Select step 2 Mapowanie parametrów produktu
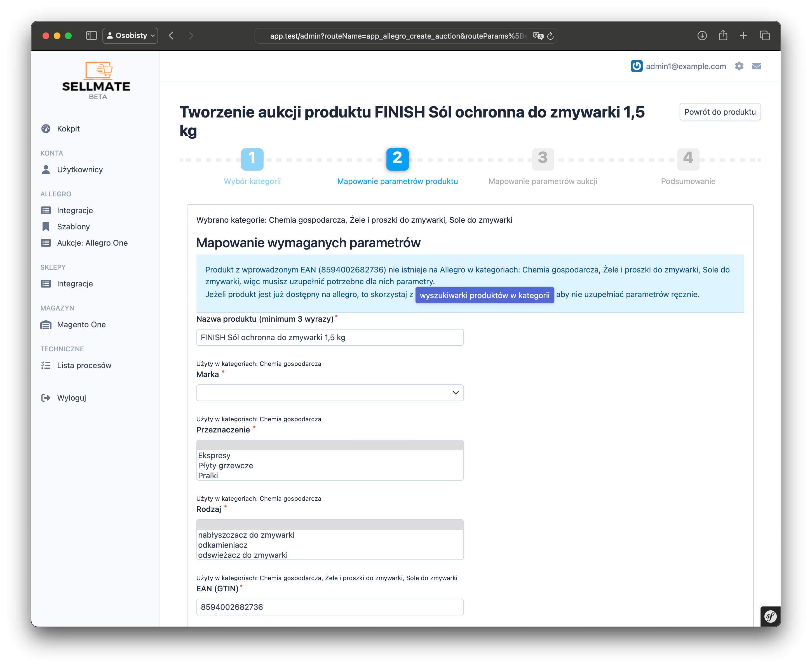The image size is (812, 668). coord(397,159)
